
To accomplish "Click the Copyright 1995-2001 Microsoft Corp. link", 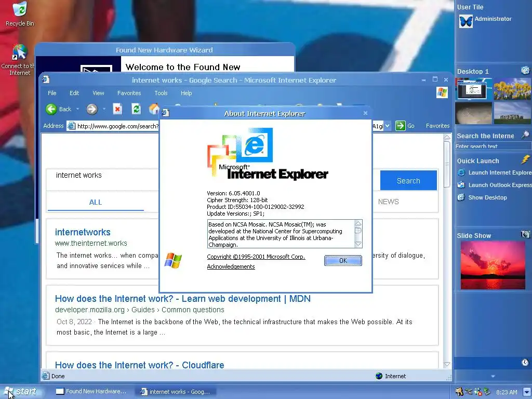I will pos(256,257).
